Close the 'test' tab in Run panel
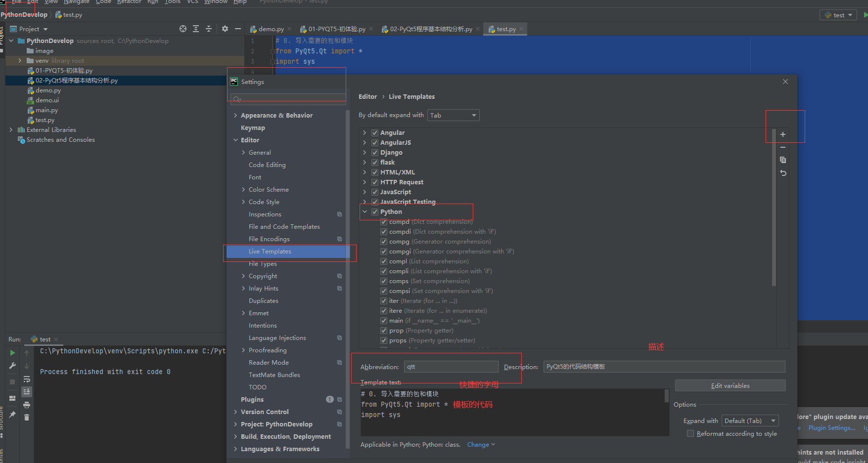The image size is (868, 463). tap(56, 339)
